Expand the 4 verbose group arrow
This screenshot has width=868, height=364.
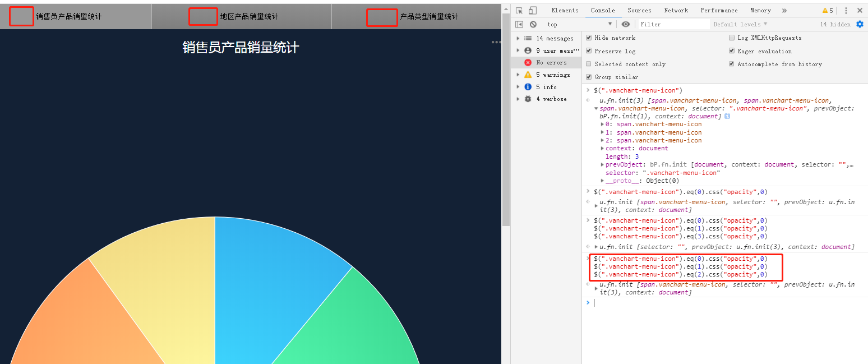click(518, 99)
